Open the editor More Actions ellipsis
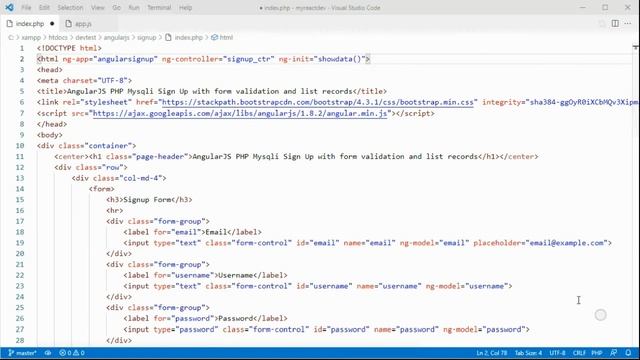The width and height of the screenshot is (640, 360). [x=628, y=23]
